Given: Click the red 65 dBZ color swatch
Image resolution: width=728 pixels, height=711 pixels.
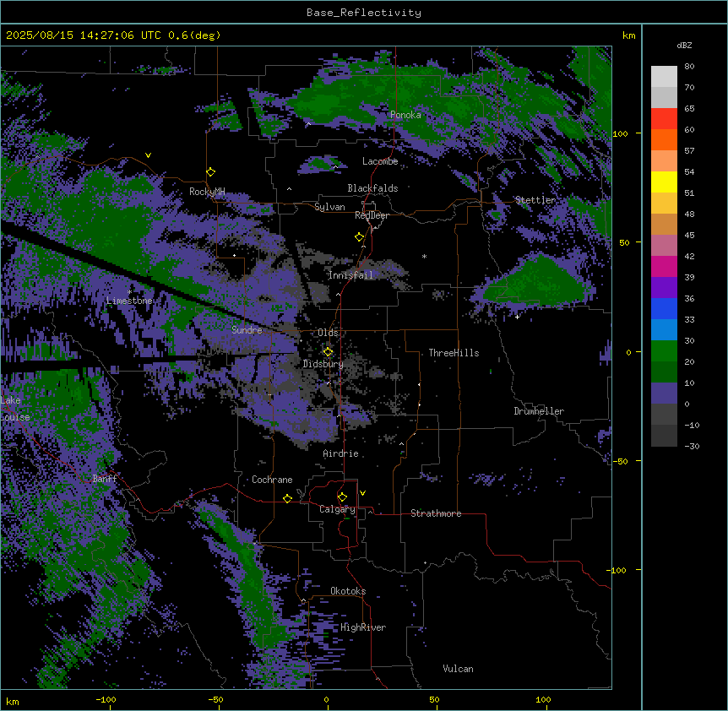Looking at the screenshot, I should 664,119.
